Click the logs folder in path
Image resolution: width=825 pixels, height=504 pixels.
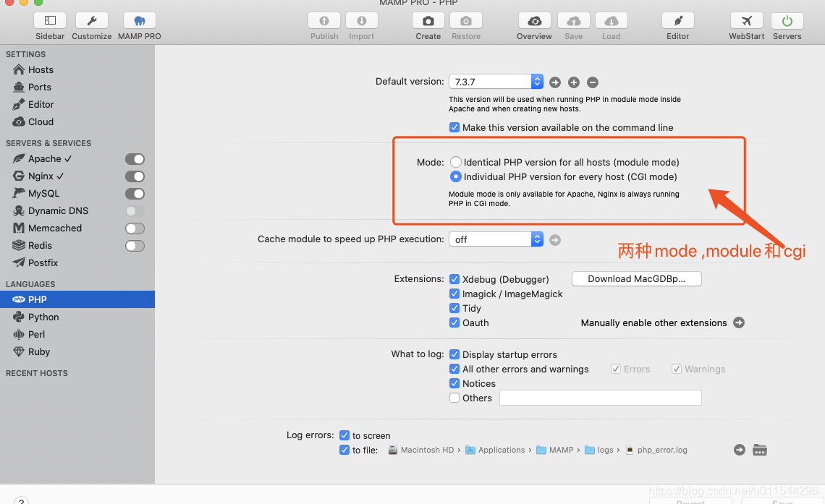[600, 450]
